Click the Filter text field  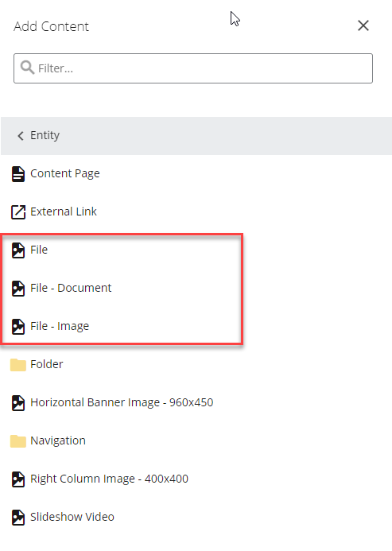tap(193, 68)
